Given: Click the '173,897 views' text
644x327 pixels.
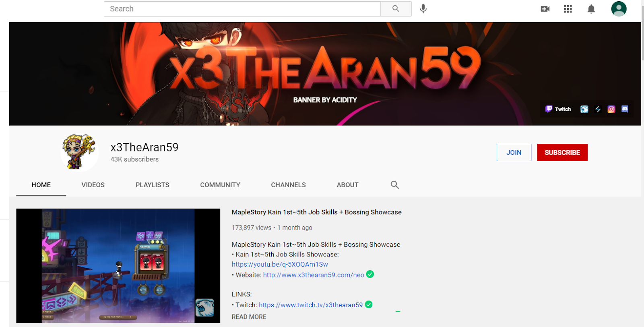Looking at the screenshot, I should 252,228.
